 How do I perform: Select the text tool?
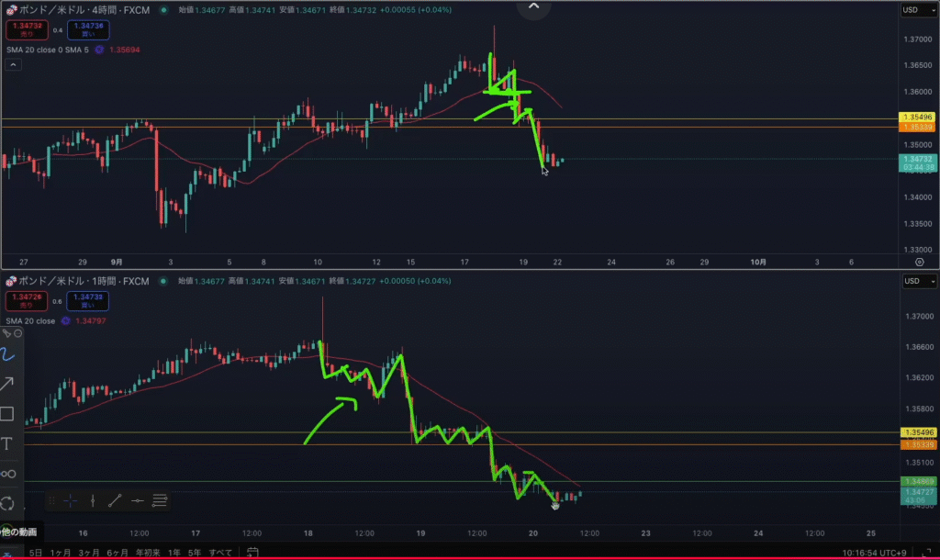tap(8, 443)
